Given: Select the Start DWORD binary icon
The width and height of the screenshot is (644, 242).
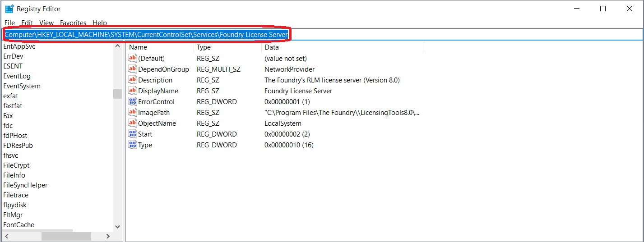Looking at the screenshot, I should pyautogui.click(x=132, y=134).
